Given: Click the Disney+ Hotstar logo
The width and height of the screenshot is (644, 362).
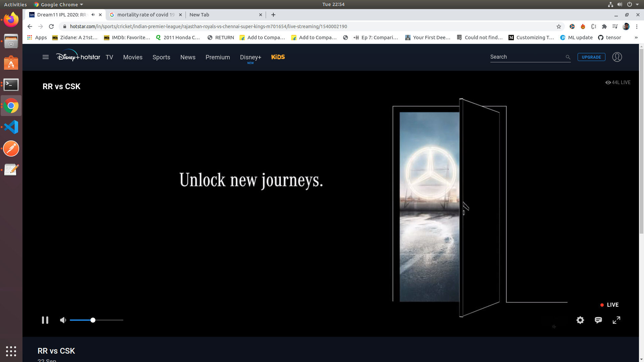Looking at the screenshot, I should pyautogui.click(x=78, y=56).
